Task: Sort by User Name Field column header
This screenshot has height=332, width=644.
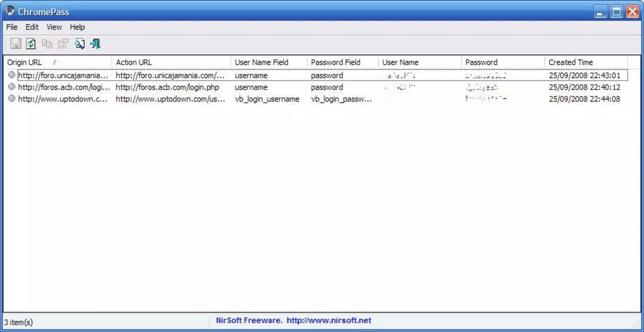Action: (x=269, y=62)
